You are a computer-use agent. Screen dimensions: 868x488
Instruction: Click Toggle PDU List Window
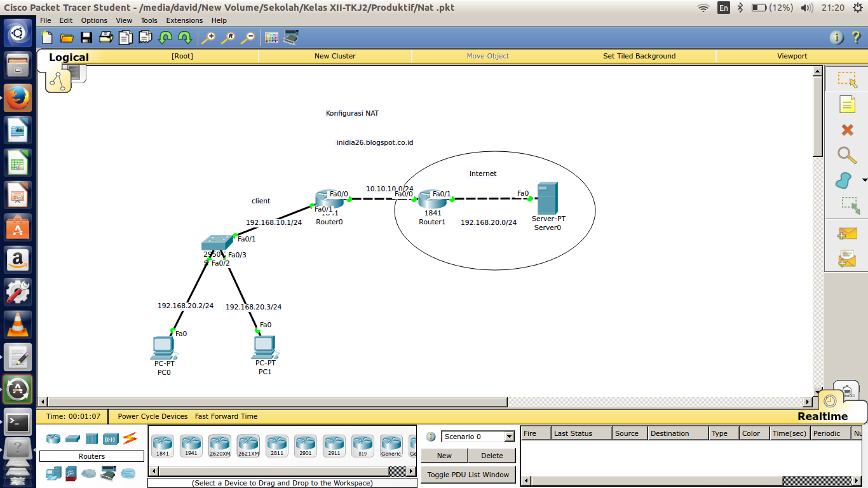click(x=468, y=475)
